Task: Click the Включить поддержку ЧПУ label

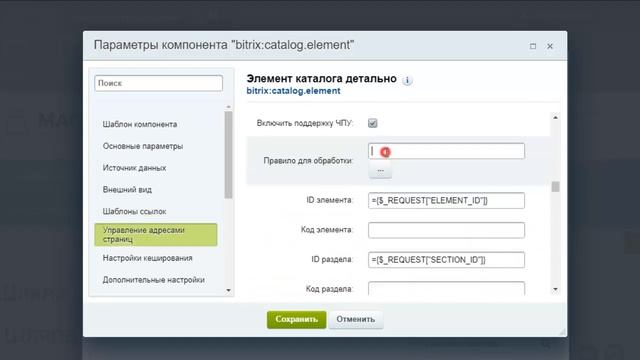Action: tap(304, 123)
